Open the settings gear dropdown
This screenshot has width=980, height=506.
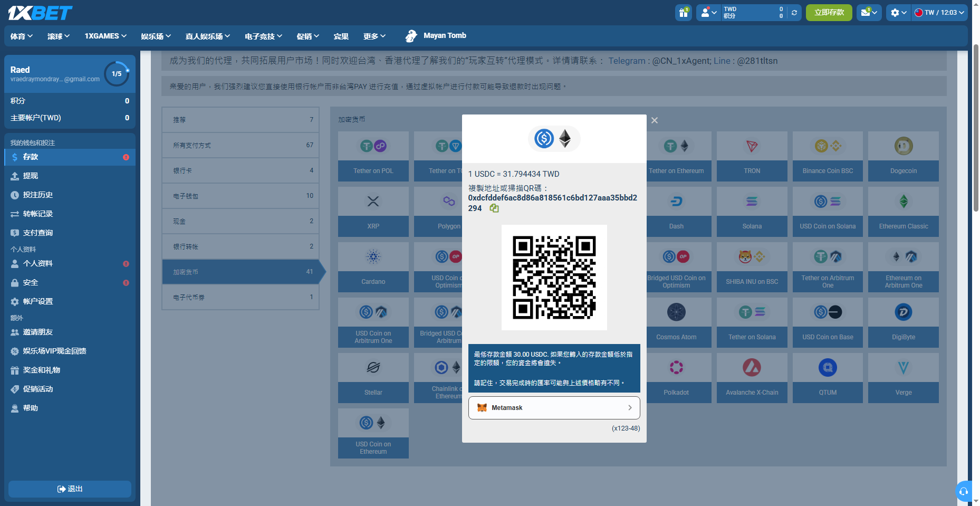899,13
